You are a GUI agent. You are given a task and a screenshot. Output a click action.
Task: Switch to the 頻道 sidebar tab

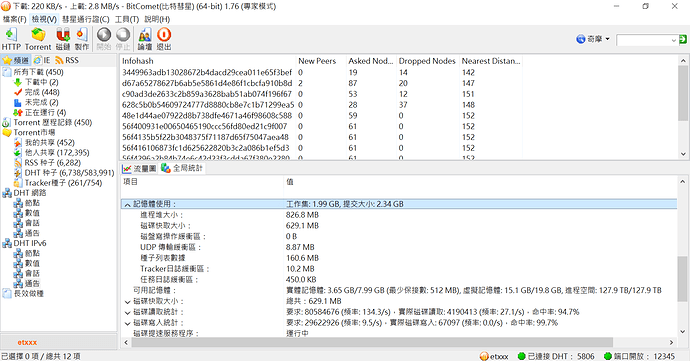coord(16,60)
